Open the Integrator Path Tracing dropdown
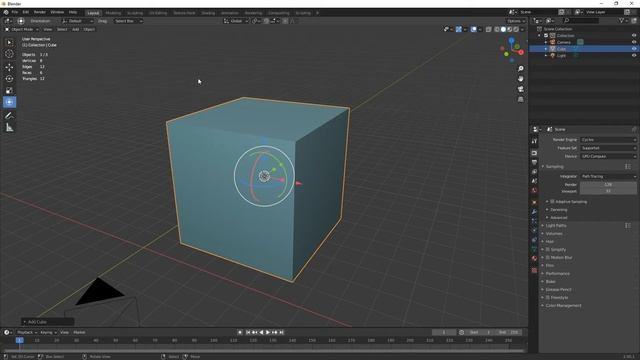The image size is (640, 360). (x=608, y=176)
